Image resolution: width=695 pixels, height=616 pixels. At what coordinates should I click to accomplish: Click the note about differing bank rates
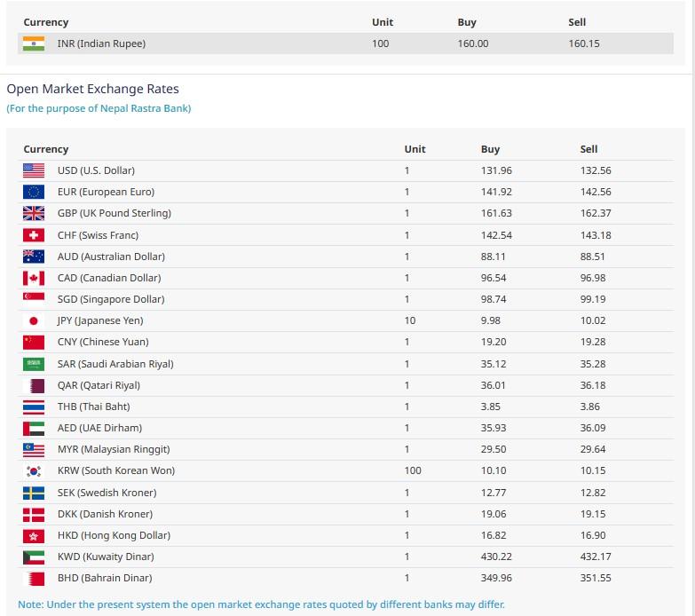coord(261,604)
